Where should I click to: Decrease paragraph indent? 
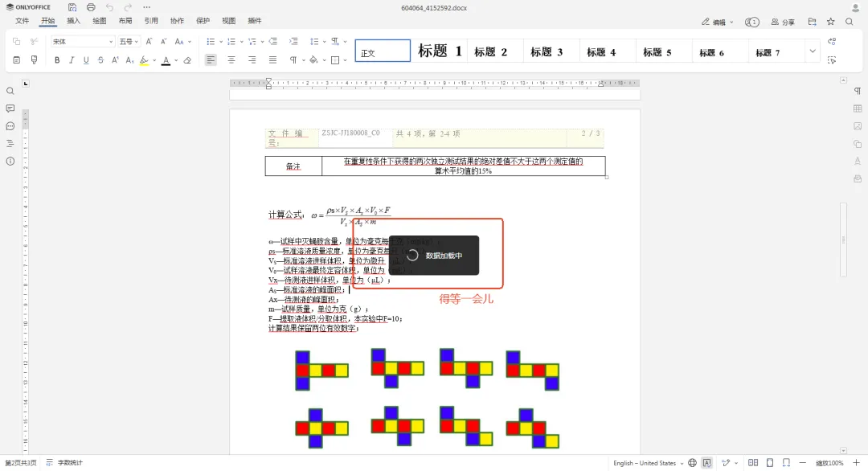pyautogui.click(x=273, y=42)
